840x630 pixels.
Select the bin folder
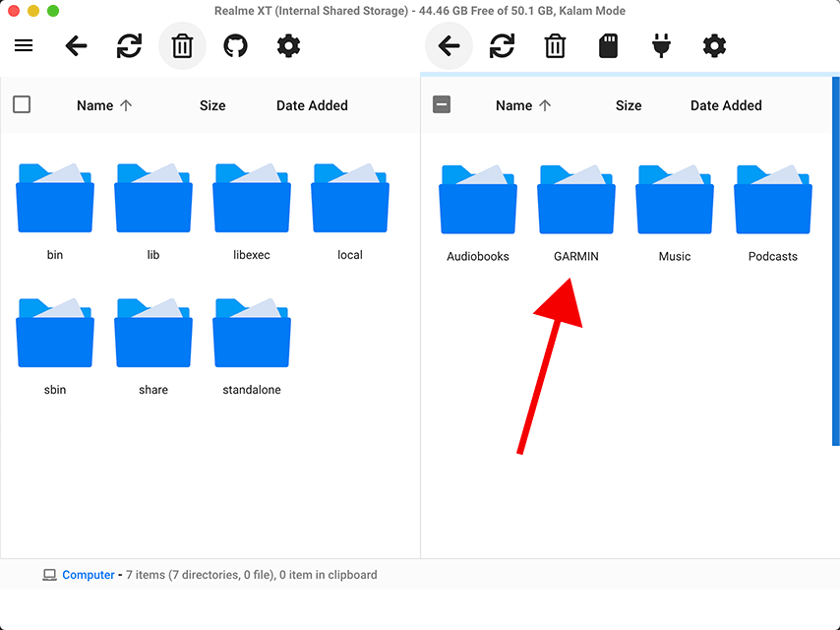tap(55, 212)
